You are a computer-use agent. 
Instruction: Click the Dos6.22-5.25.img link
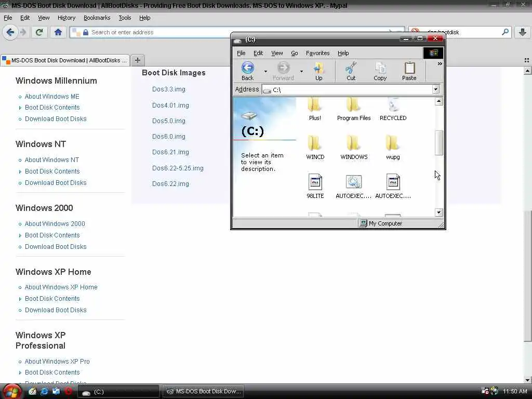[x=178, y=168]
